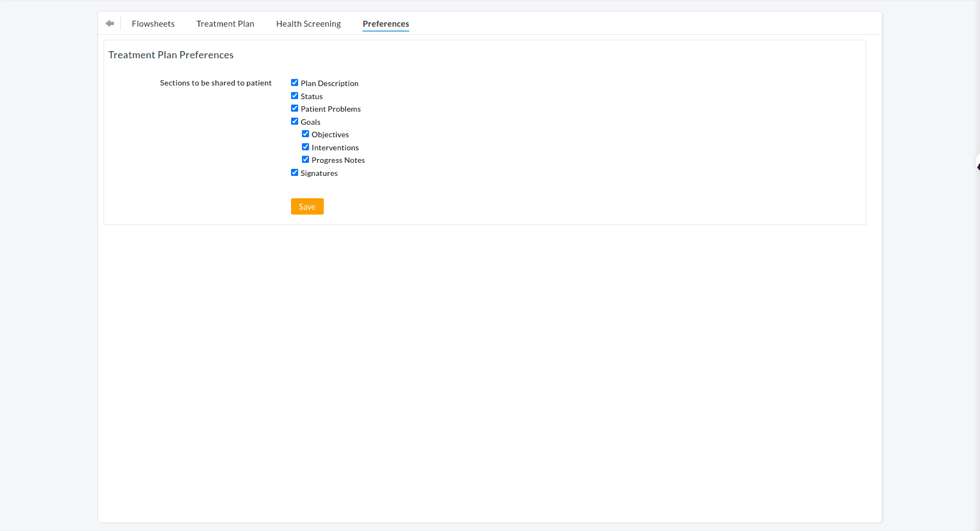This screenshot has height=531, width=980.
Task: Uncheck the Interventions checkbox
Action: 305,147
